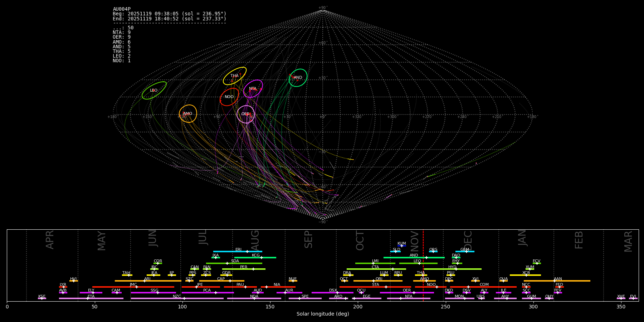Image resolution: width=644 pixels, height=322 pixels.
Task: Select the legend entry 'AMO: 6'
Action: [x=122, y=42]
